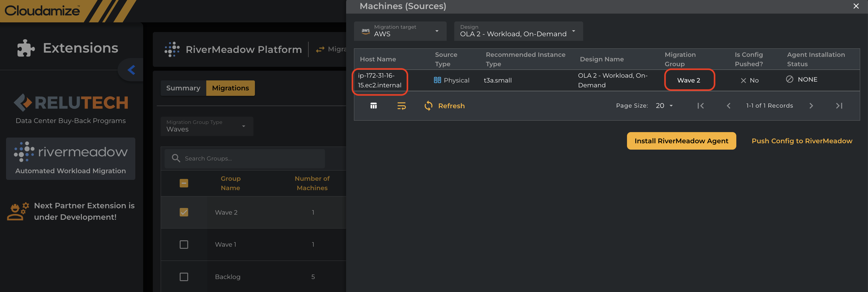Sort by Design Name column
The height and width of the screenshot is (292, 868).
point(601,59)
